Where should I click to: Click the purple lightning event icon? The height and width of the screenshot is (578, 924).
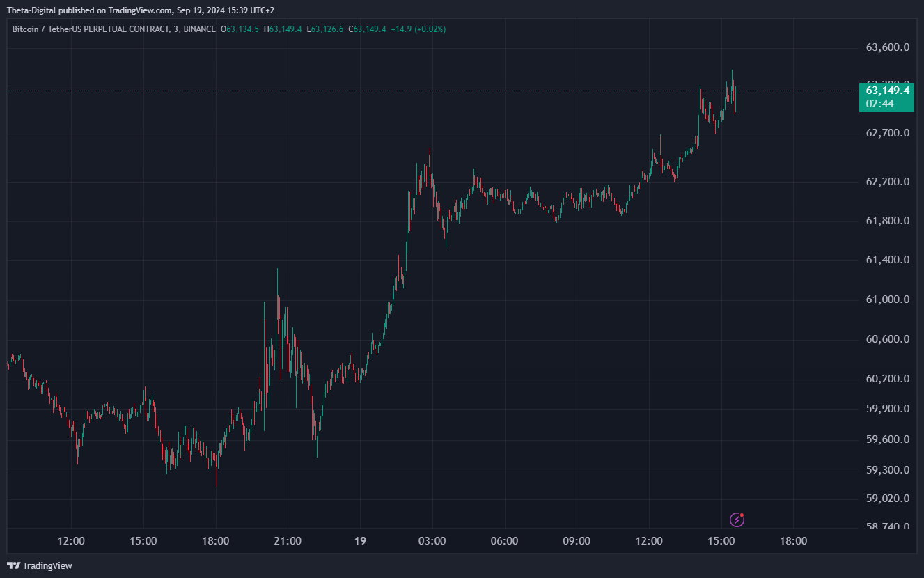click(x=737, y=520)
